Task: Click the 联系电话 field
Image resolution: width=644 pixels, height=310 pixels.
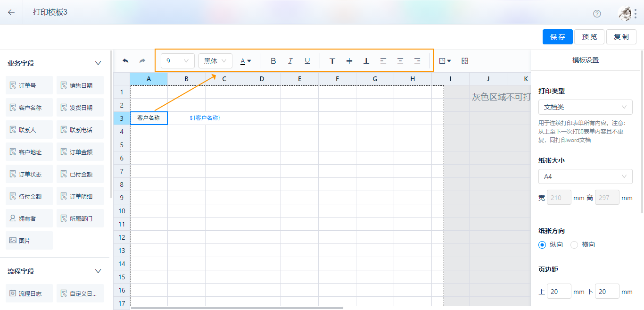Action: pos(80,130)
